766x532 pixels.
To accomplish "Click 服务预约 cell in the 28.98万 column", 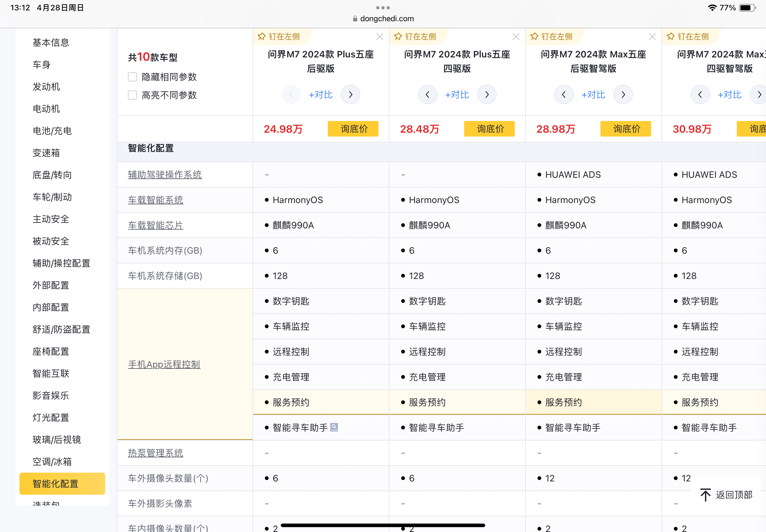I will (594, 402).
